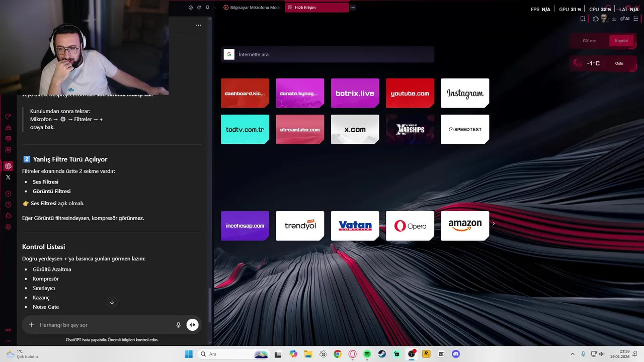
Task: Open the weather widget Çok bulutlu
Action: (21, 354)
